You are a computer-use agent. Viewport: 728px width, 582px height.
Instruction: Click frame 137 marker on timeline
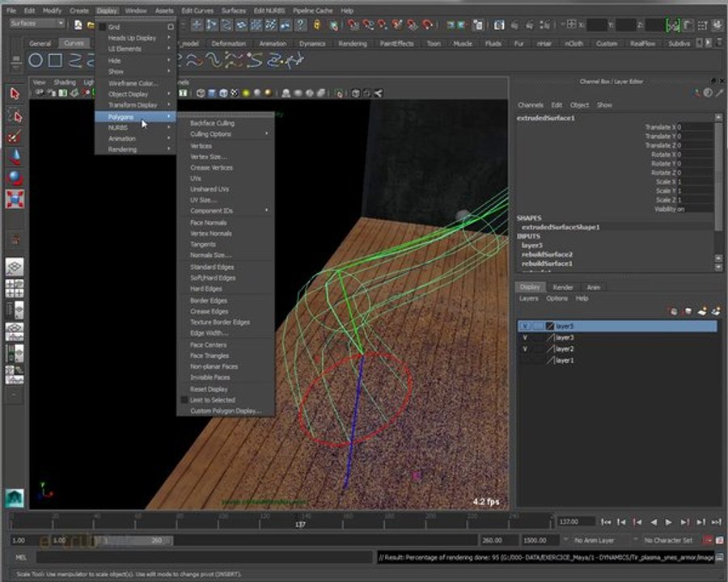click(x=300, y=524)
